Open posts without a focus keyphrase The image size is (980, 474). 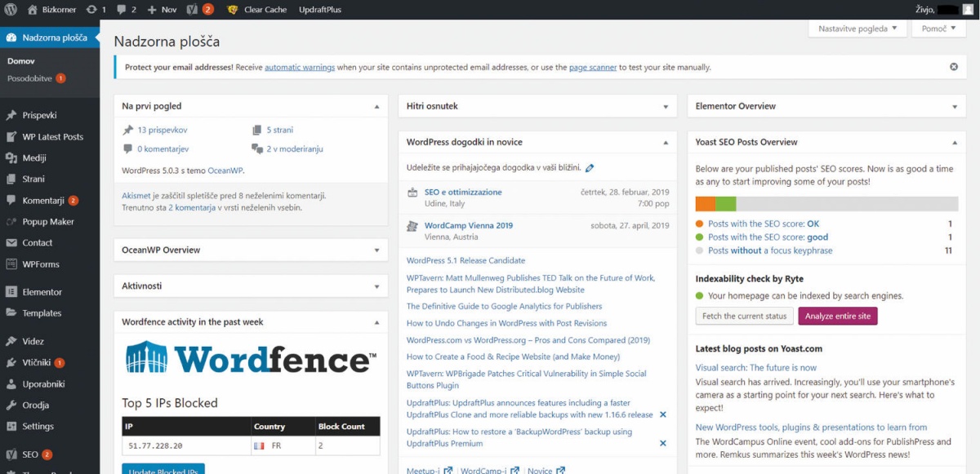(770, 250)
